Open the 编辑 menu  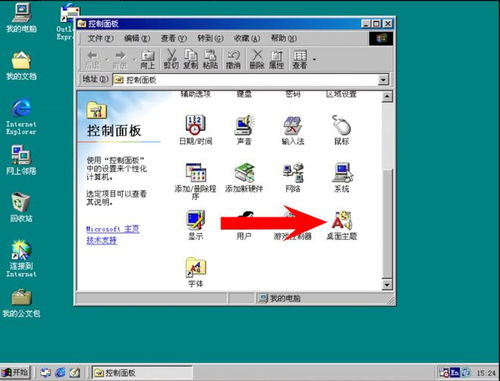coord(137,38)
